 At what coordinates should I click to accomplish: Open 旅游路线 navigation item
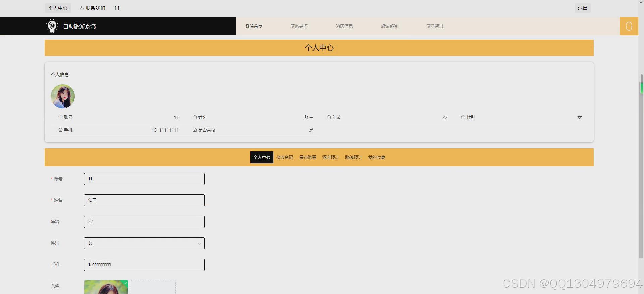389,26
